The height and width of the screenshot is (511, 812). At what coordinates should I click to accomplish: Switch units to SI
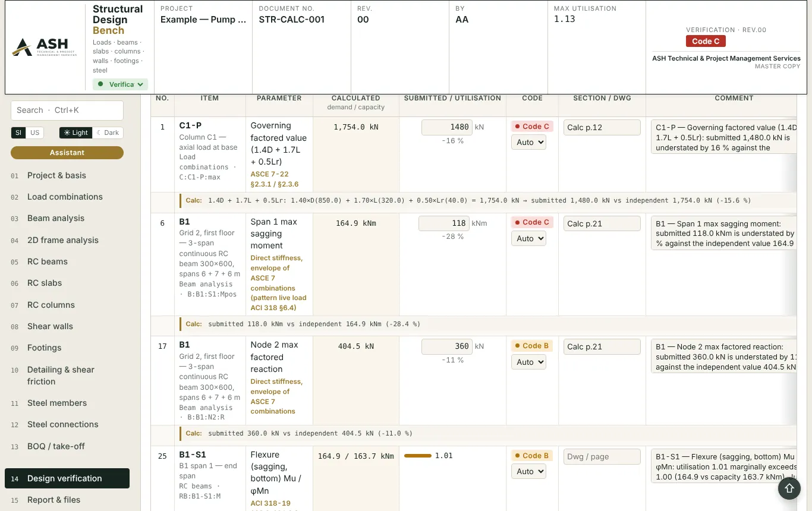19,133
